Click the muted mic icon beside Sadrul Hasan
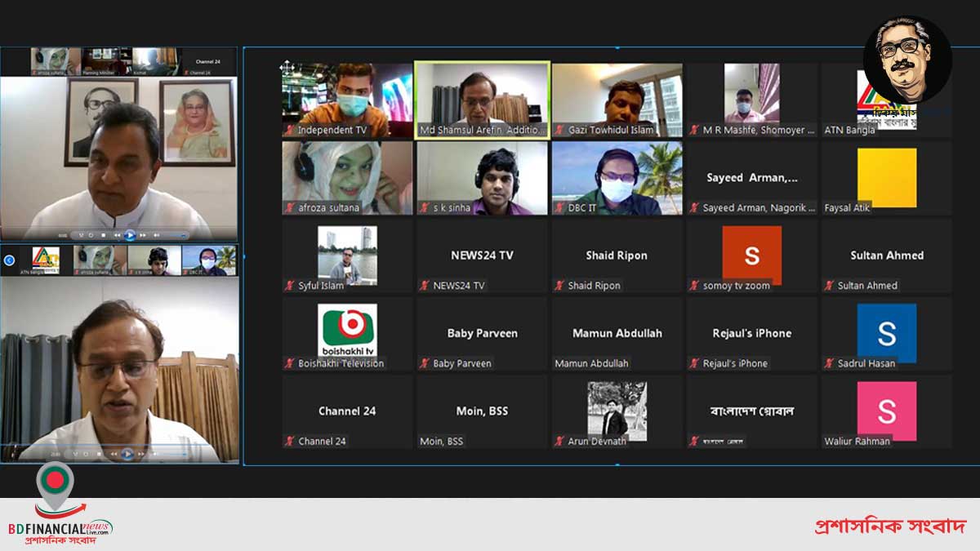The height and width of the screenshot is (551, 980). (x=830, y=363)
